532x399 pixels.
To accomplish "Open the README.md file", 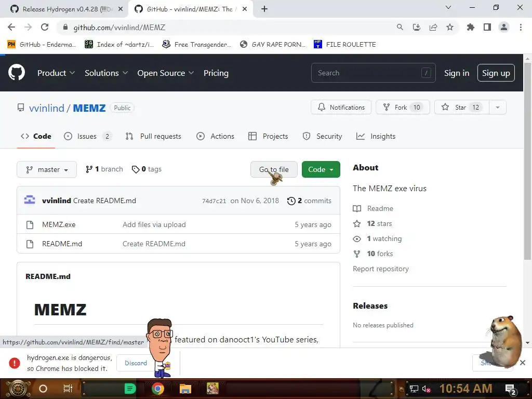I will [x=62, y=244].
